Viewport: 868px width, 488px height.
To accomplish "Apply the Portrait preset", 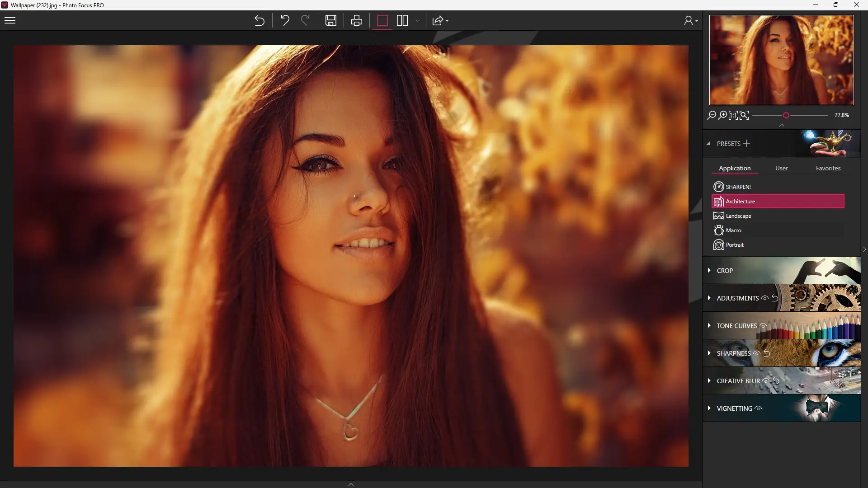I will 735,245.
